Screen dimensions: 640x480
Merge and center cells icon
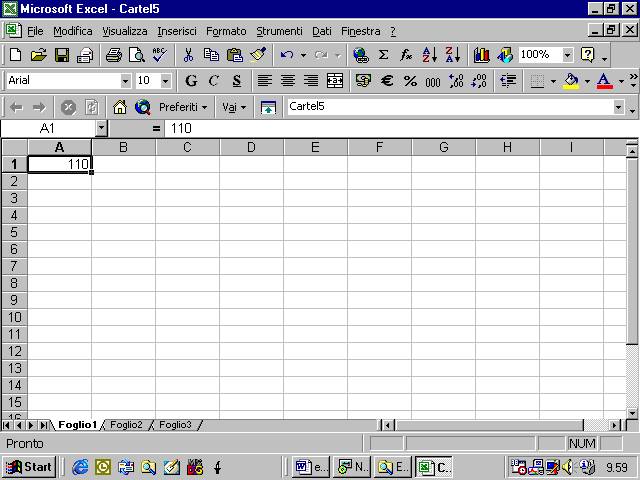tap(335, 81)
